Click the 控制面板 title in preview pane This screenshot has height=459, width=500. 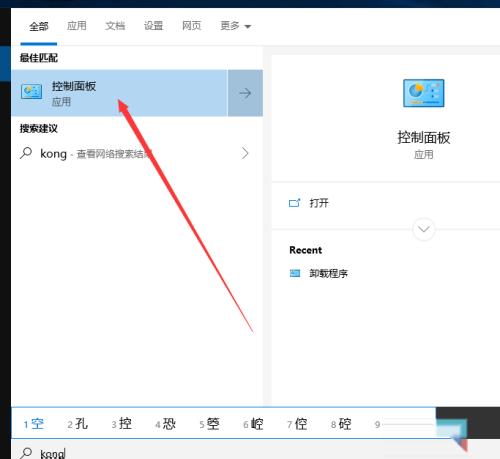click(424, 137)
